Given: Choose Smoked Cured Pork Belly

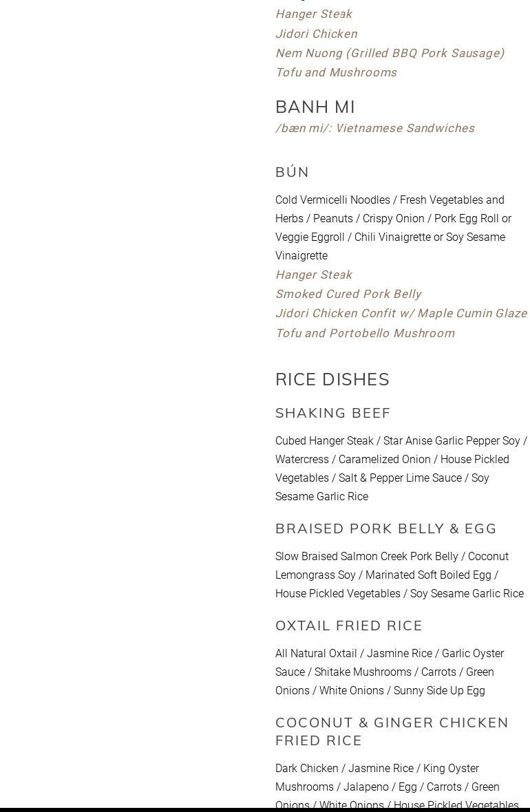Looking at the screenshot, I should 348,294.
